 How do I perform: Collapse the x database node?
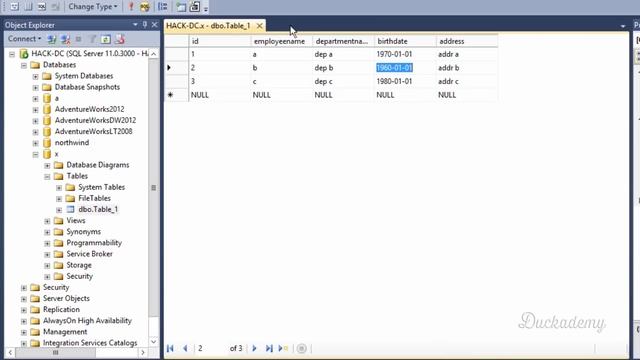pyautogui.click(x=36, y=154)
